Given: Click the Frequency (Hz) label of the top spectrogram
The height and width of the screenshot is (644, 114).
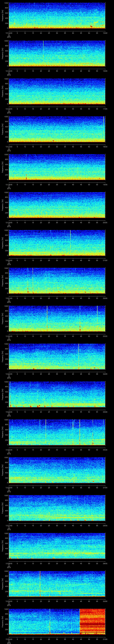Looking at the screenshot, I should pyautogui.click(x=3, y=16).
